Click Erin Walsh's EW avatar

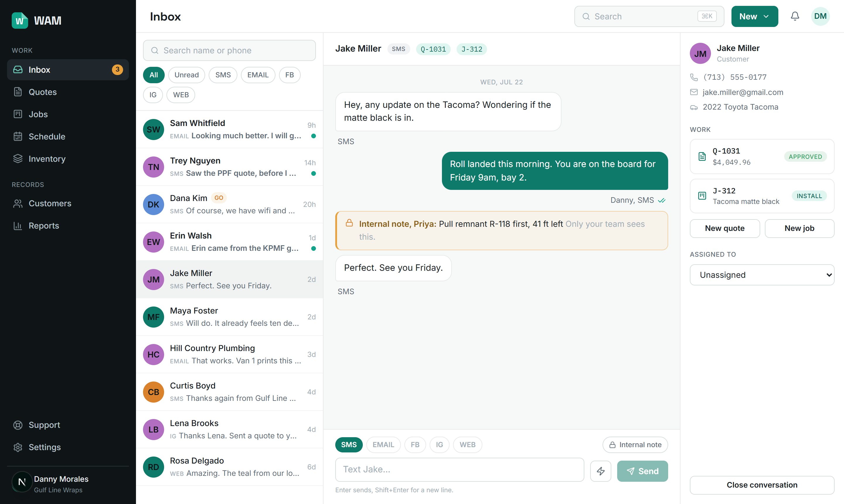pyautogui.click(x=154, y=242)
